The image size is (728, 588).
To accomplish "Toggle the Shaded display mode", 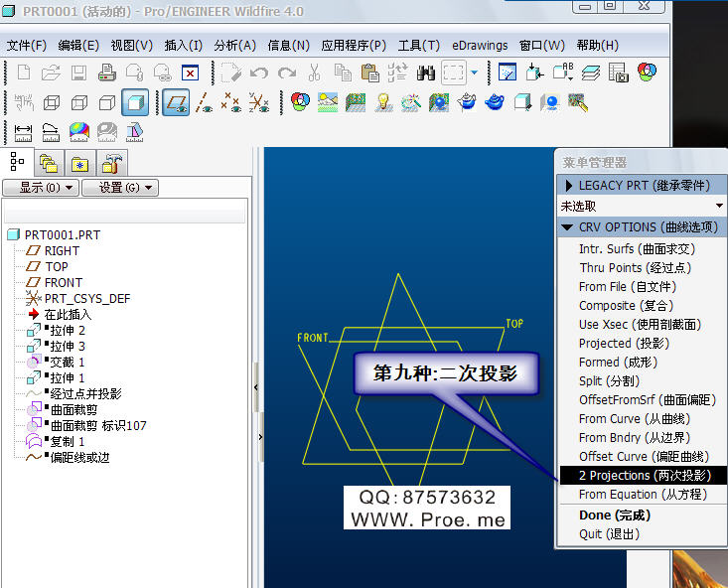I will tap(135, 102).
